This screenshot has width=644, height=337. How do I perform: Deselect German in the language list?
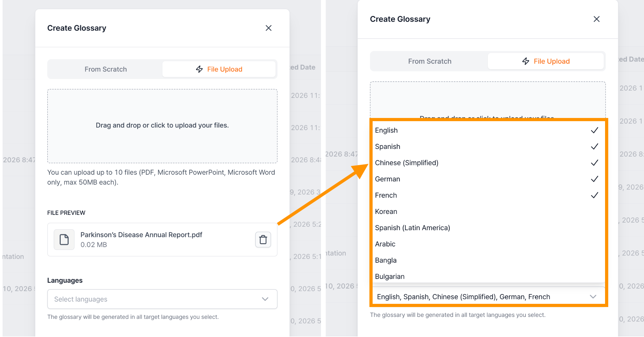[x=488, y=179]
